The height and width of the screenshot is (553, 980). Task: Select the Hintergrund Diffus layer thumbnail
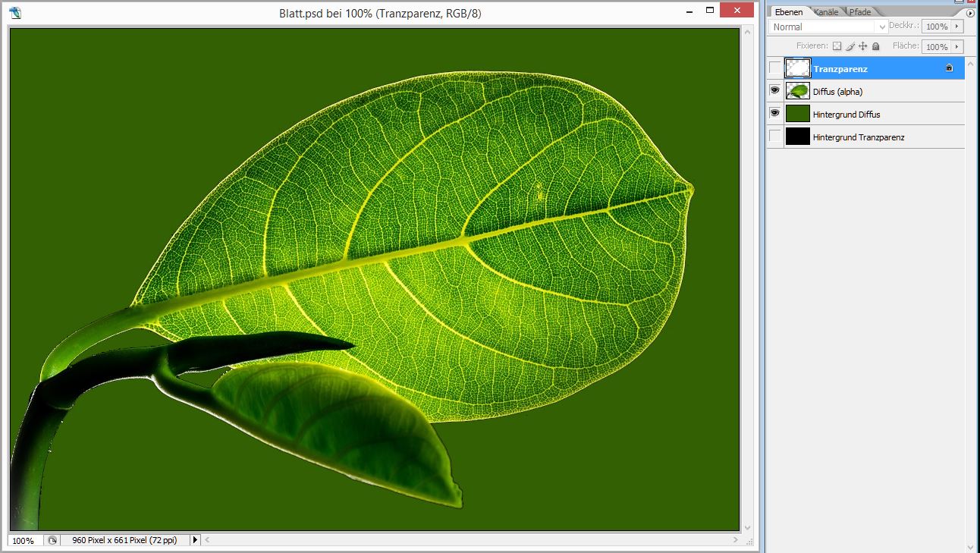797,114
